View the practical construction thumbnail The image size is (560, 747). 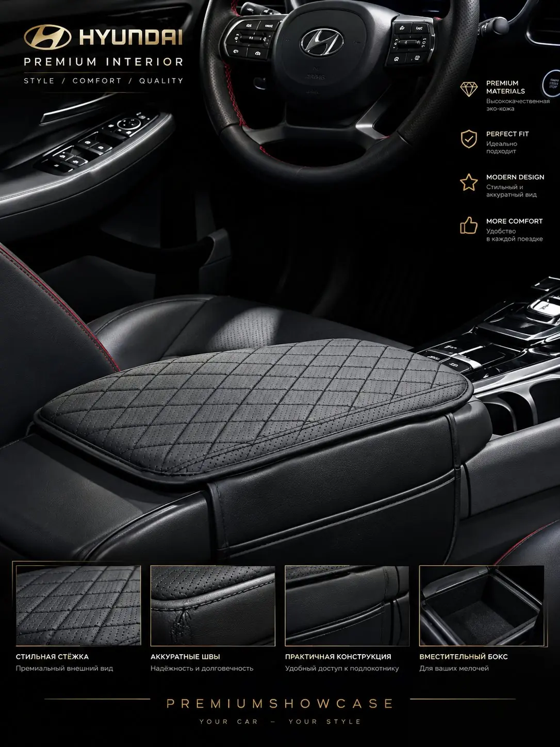coord(347,605)
